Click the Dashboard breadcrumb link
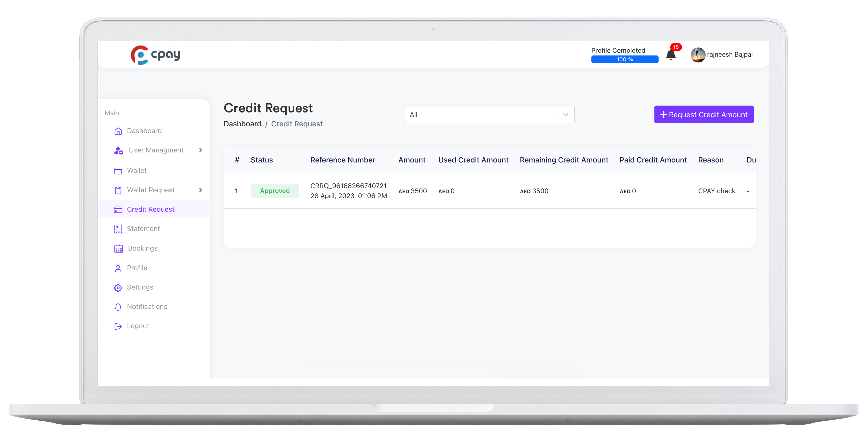Viewport: 868px width, 433px height. point(243,124)
